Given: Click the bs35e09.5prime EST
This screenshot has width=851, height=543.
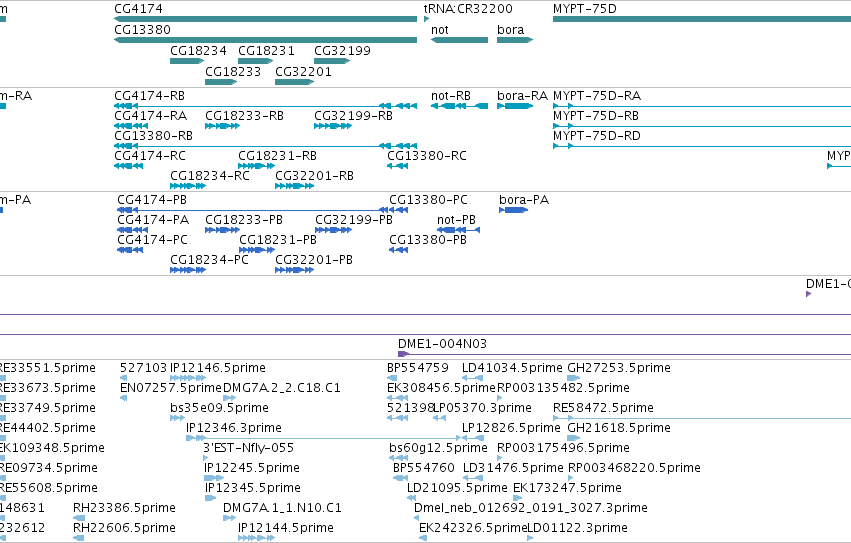Looking at the screenshot, I should [x=177, y=418].
